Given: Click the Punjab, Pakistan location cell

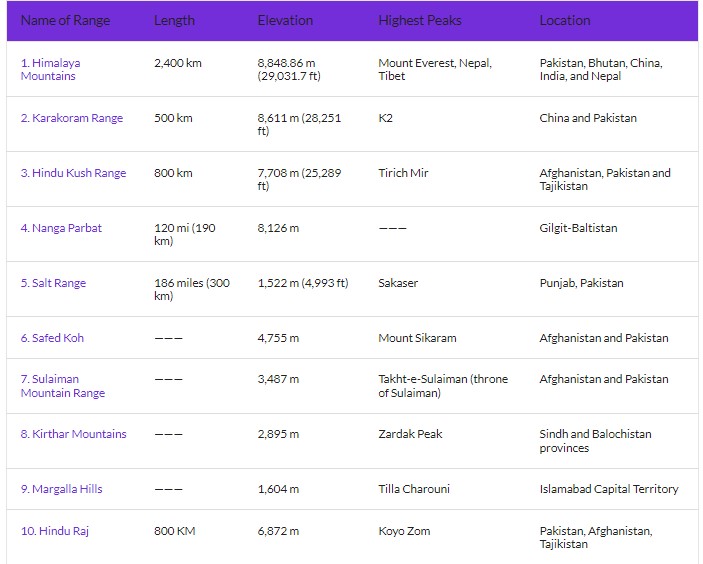Looking at the screenshot, I should click(581, 283).
